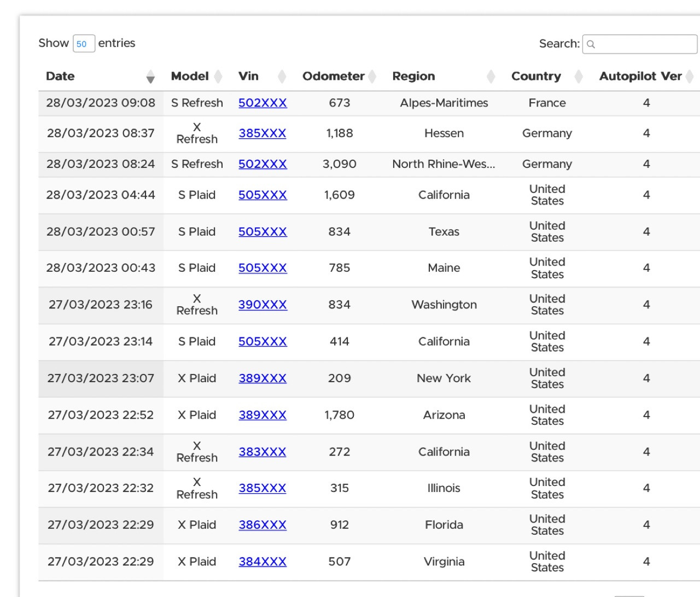
Task: Open VIN 505XXX dated 28/03/2023 04:44
Action: (x=262, y=195)
